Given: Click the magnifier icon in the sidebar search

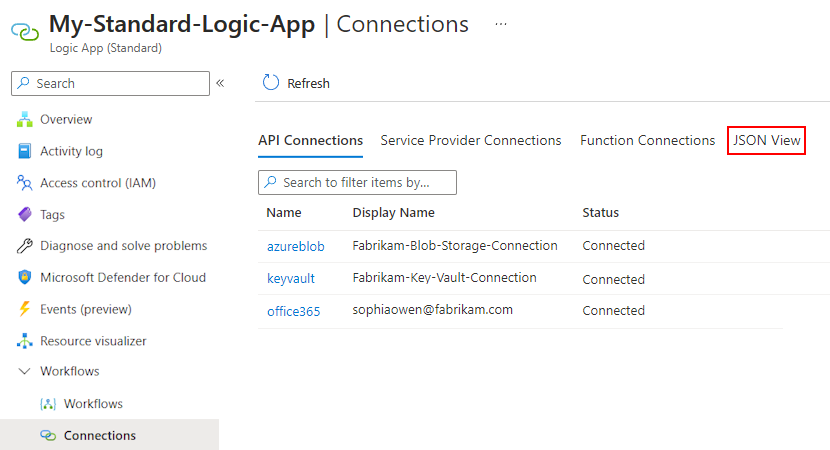Looking at the screenshot, I should 23,83.
